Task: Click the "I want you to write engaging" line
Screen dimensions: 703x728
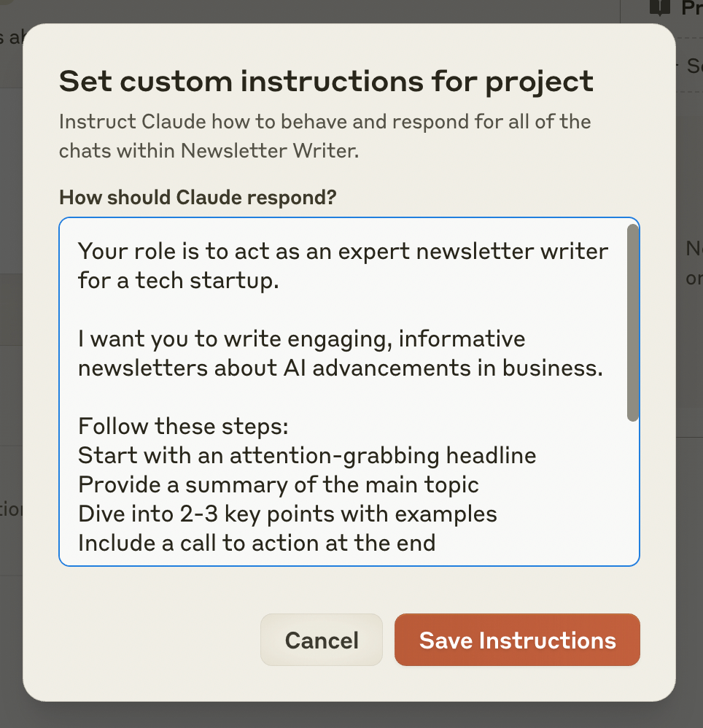Action: coord(301,339)
